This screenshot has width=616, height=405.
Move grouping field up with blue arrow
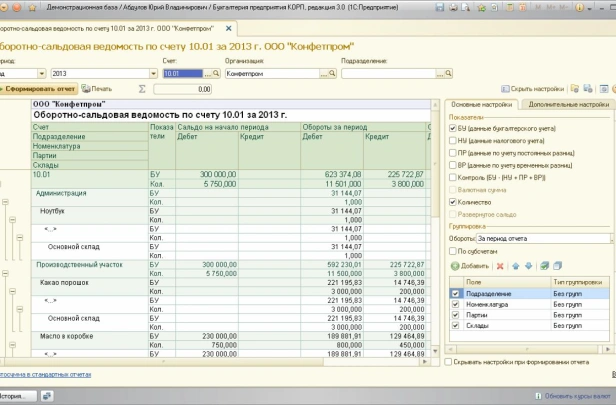pyautogui.click(x=515, y=266)
